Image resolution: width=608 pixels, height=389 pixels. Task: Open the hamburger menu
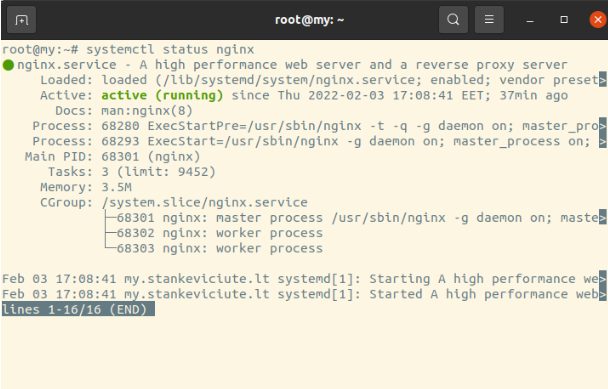tap(489, 19)
